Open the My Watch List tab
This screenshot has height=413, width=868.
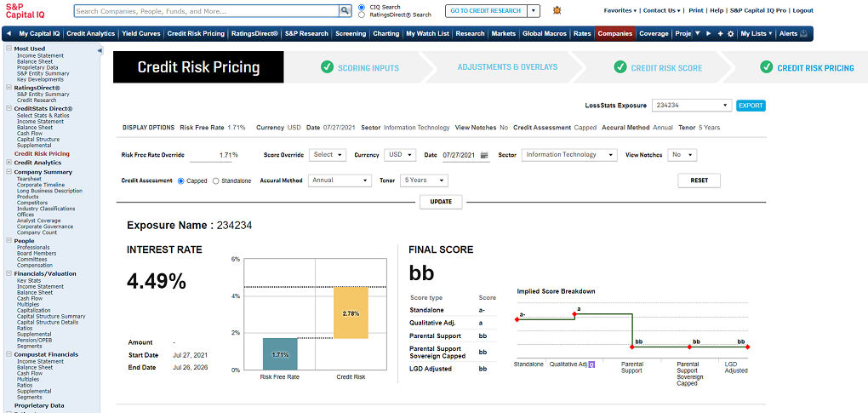tap(427, 34)
